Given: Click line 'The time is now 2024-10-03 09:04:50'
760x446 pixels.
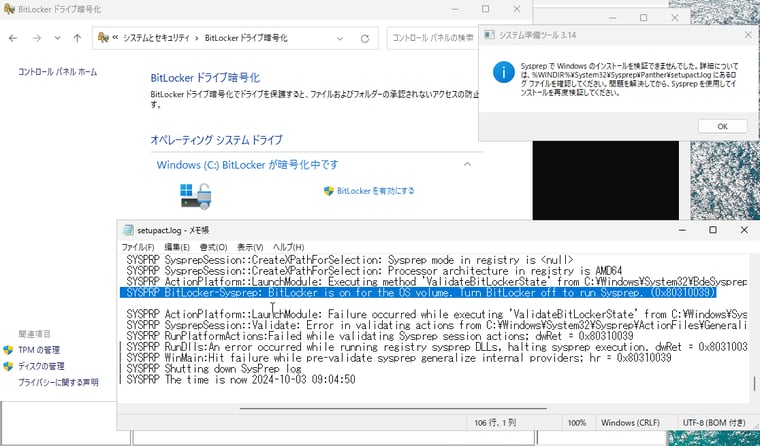Looking at the screenshot, I should point(241,380).
